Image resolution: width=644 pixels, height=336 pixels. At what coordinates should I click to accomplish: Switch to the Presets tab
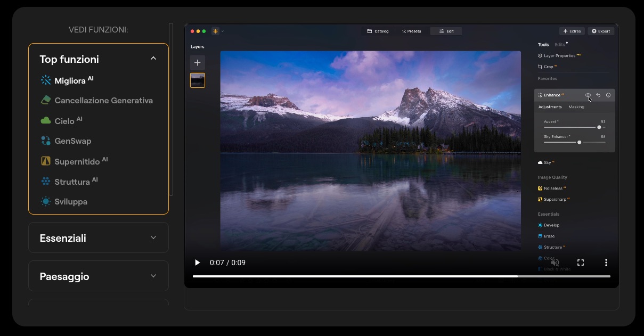click(411, 31)
